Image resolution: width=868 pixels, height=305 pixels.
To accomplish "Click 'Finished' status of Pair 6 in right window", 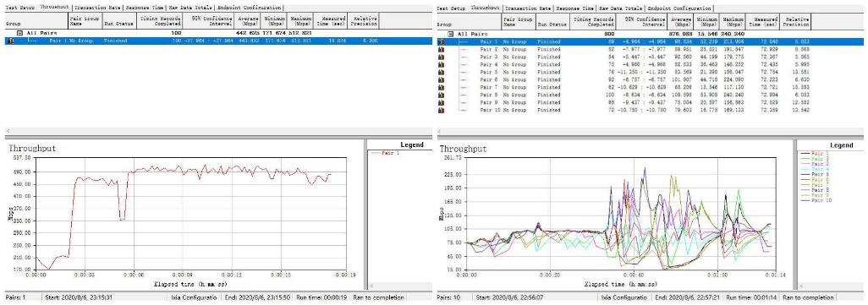I will [x=548, y=80].
